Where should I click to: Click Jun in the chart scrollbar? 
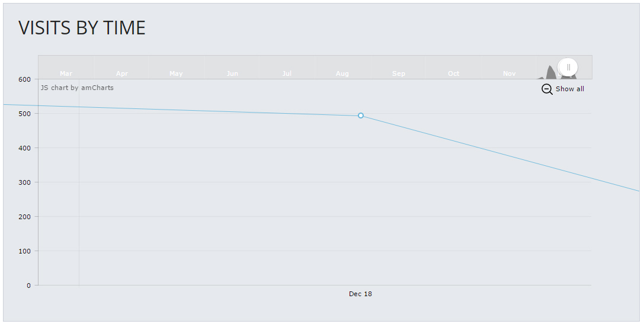pos(232,73)
